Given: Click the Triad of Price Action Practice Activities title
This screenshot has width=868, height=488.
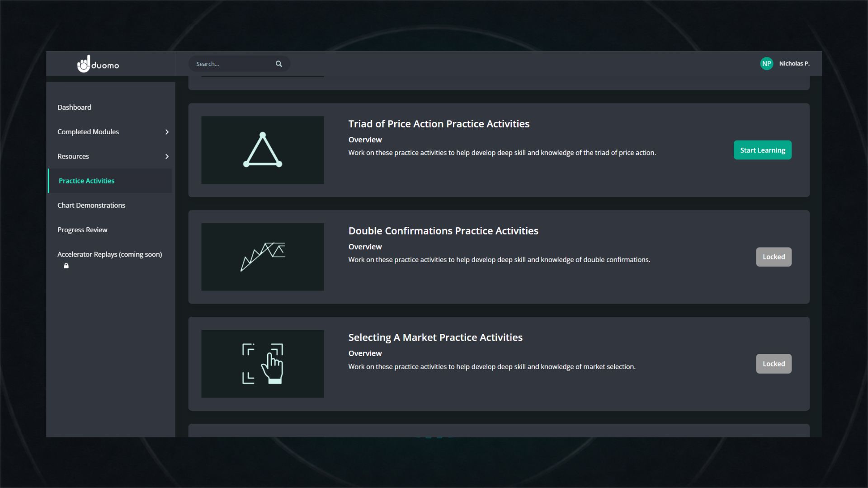Looking at the screenshot, I should click(x=439, y=124).
